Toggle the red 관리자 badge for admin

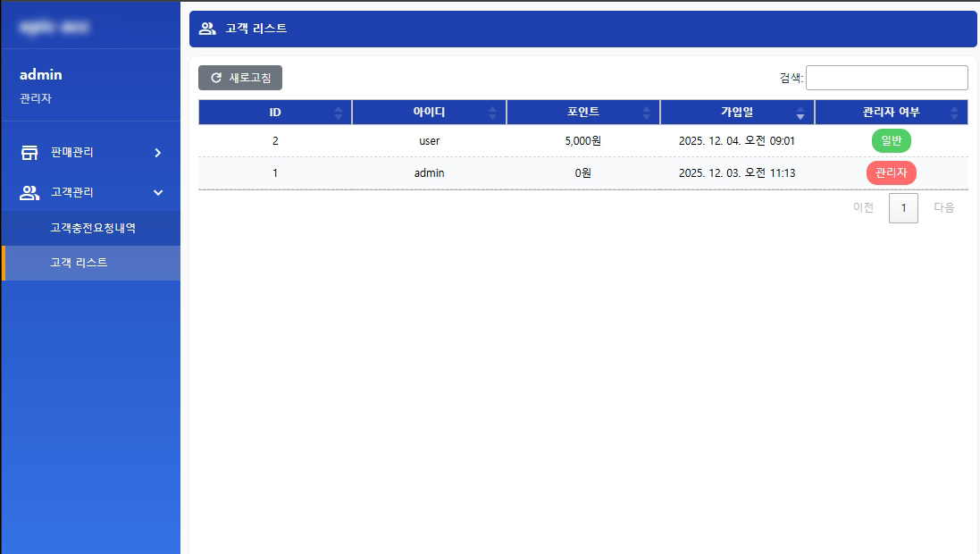(x=891, y=172)
